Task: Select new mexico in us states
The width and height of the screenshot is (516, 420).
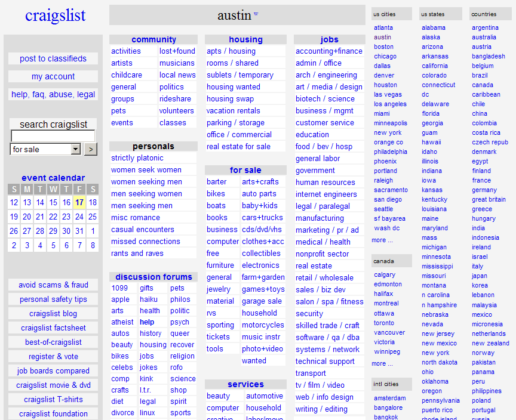Action: click(439, 343)
